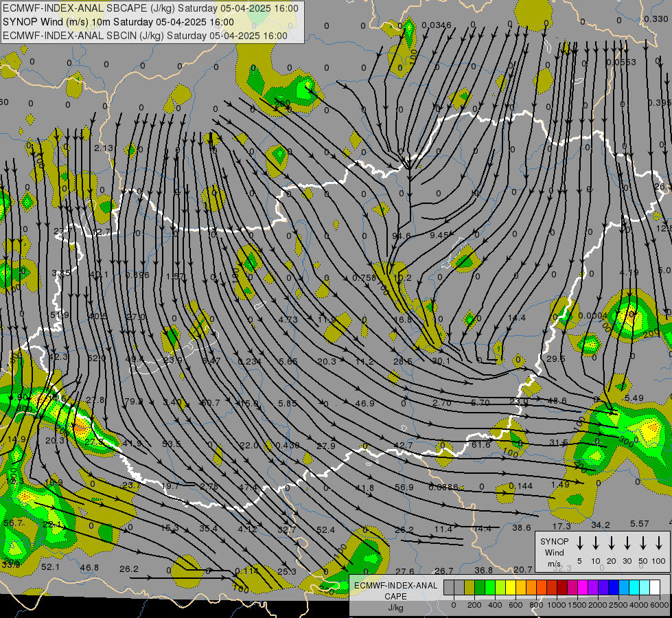672x618 pixels.
Task: Click the 6000 tick label in CAPE legend
Action: (660, 605)
